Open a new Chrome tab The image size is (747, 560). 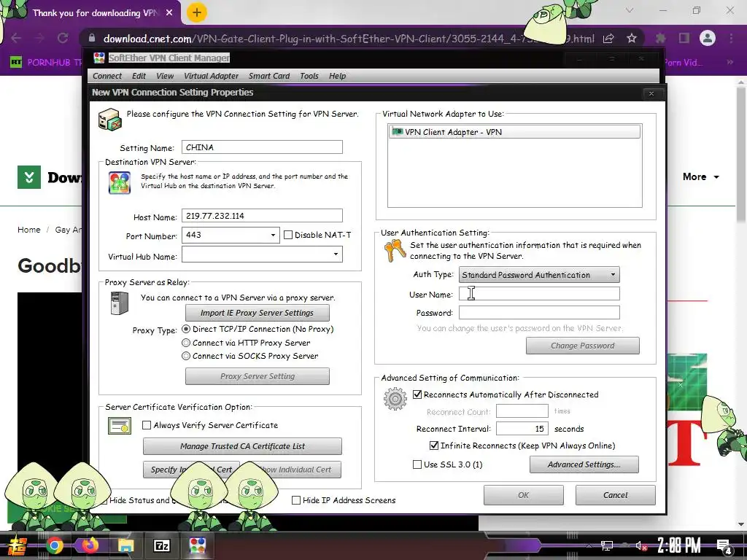click(197, 12)
